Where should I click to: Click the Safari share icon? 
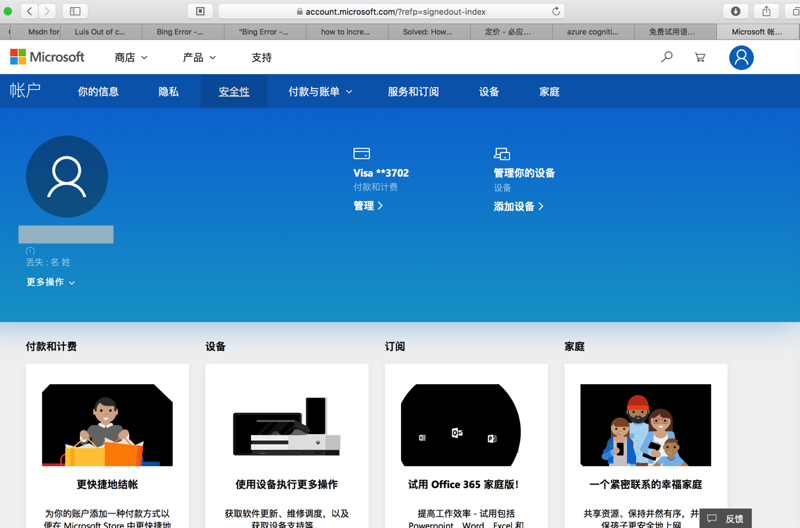[766, 11]
